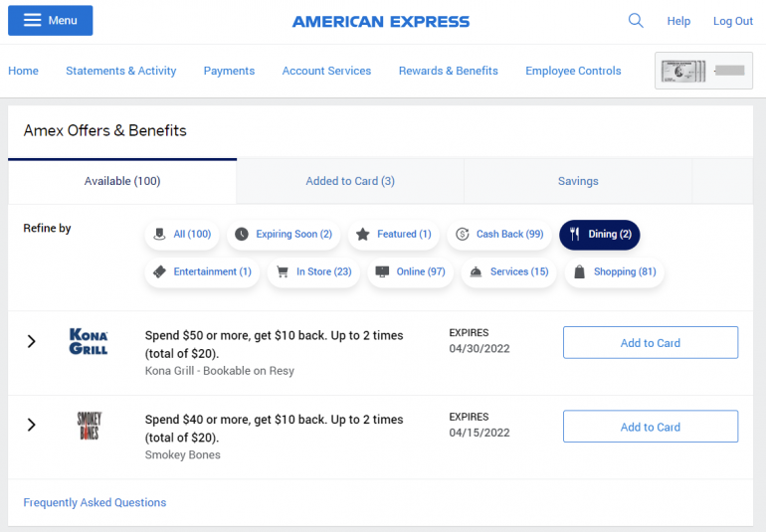Expand the Smokey Bones offer details
Viewport: 766px width, 532px height.
coord(31,425)
